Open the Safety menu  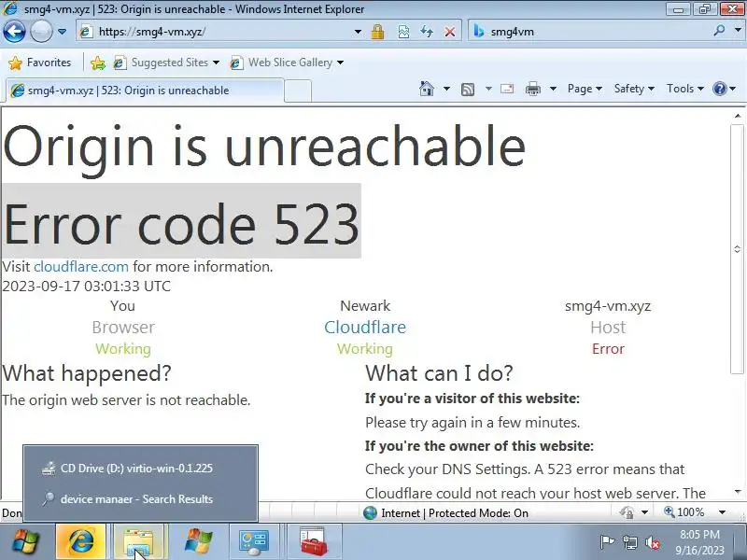pyautogui.click(x=634, y=89)
